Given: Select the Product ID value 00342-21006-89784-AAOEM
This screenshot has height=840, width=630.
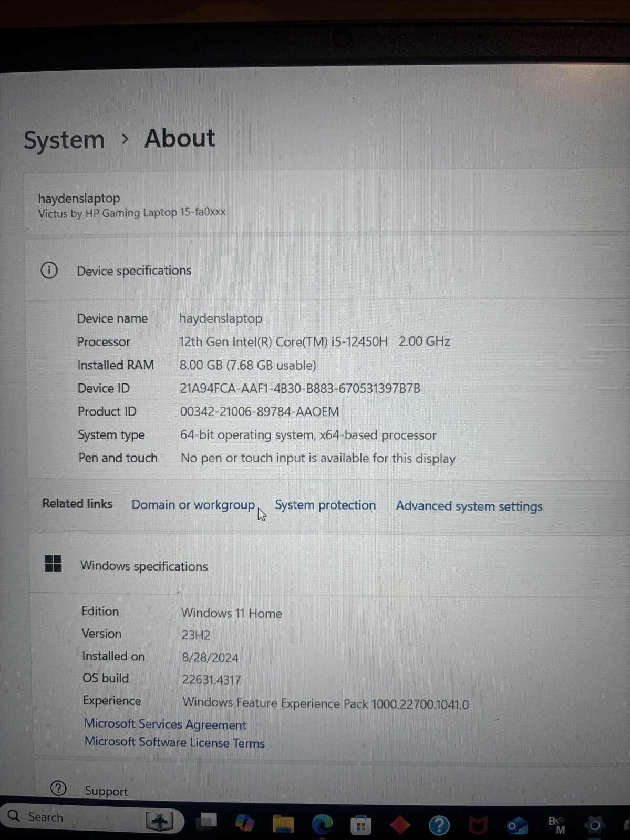Looking at the screenshot, I should pos(259,411).
